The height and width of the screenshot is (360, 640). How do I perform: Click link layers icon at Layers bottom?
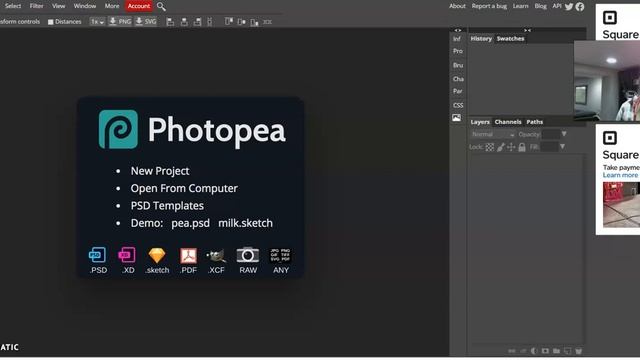point(511,351)
